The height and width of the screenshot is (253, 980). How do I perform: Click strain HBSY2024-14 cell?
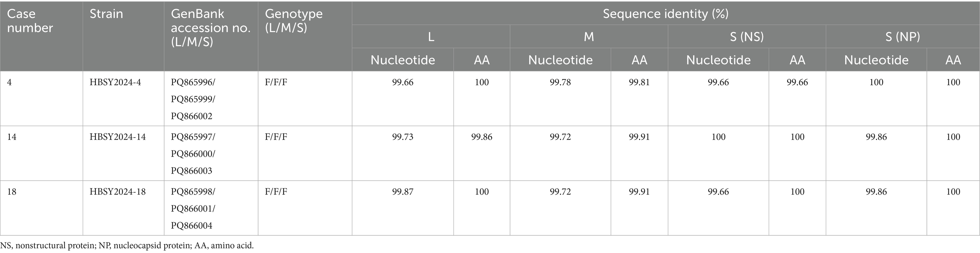[x=118, y=137]
